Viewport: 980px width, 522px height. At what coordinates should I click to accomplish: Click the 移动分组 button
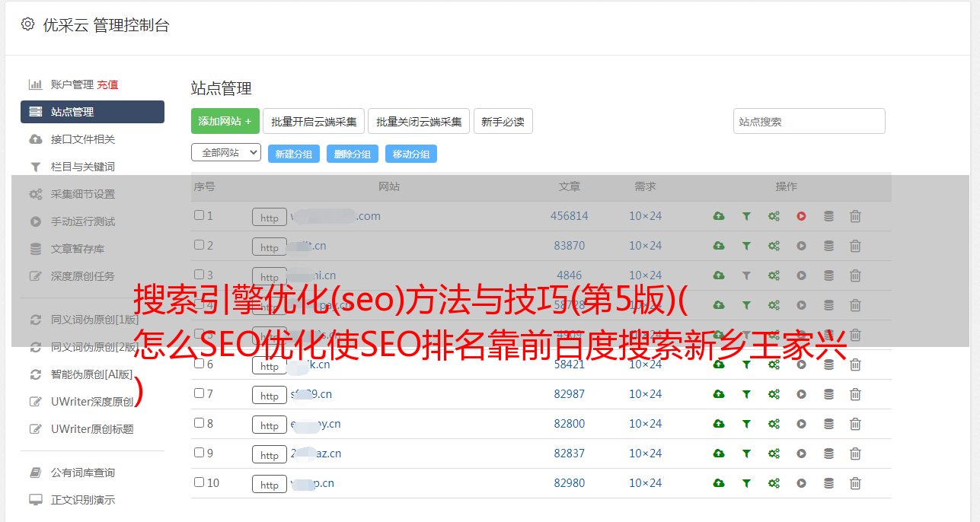coord(411,154)
